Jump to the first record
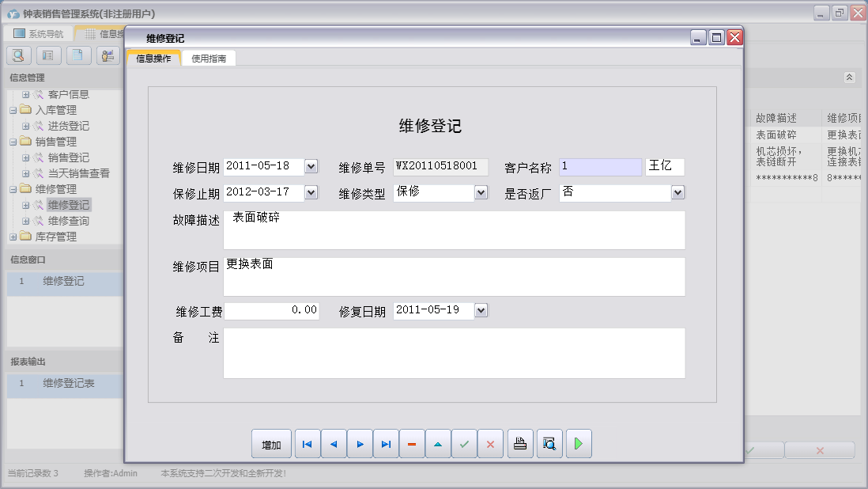This screenshot has width=868, height=489. (x=307, y=444)
